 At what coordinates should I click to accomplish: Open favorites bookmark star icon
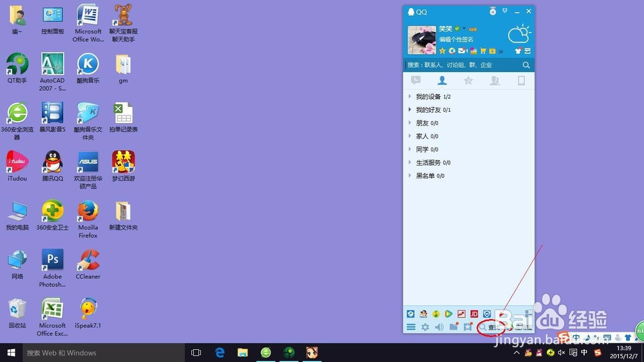click(468, 327)
